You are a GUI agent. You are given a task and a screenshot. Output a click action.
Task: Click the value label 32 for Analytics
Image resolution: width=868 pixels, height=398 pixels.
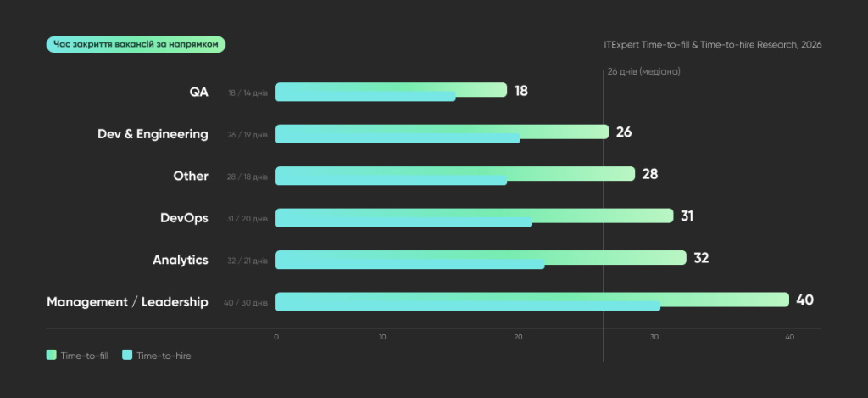(x=701, y=258)
